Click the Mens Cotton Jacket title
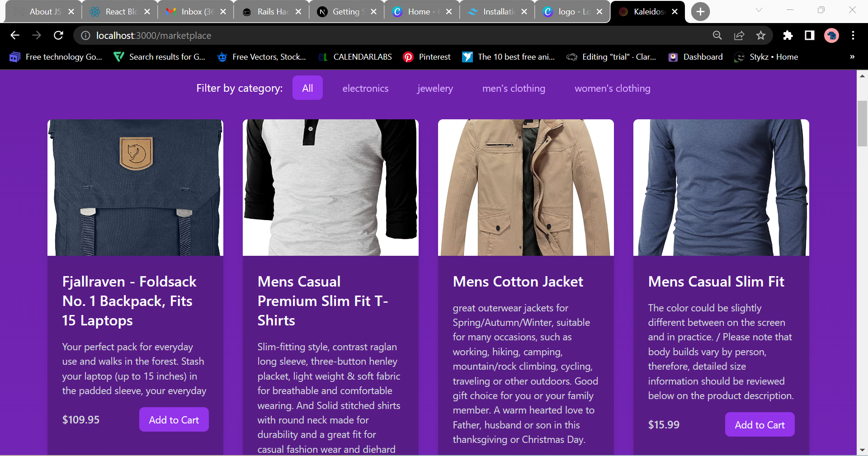The width and height of the screenshot is (868, 456). tap(518, 282)
